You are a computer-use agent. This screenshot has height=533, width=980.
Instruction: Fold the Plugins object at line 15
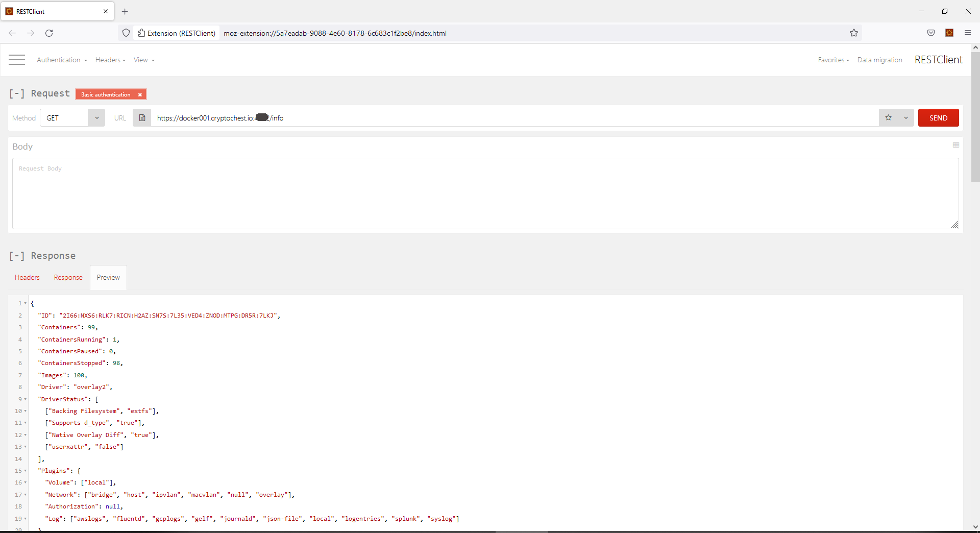26,471
